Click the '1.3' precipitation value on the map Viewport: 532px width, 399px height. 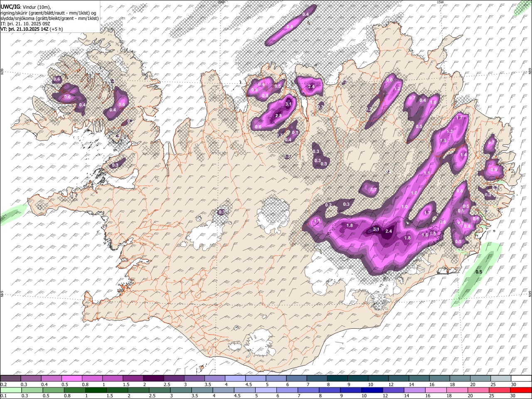click(449, 131)
